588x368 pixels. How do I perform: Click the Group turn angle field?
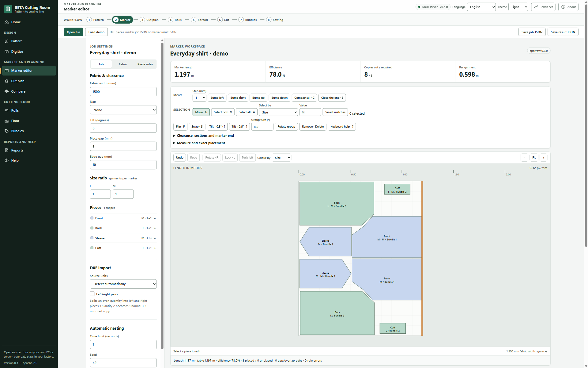tap(262, 127)
